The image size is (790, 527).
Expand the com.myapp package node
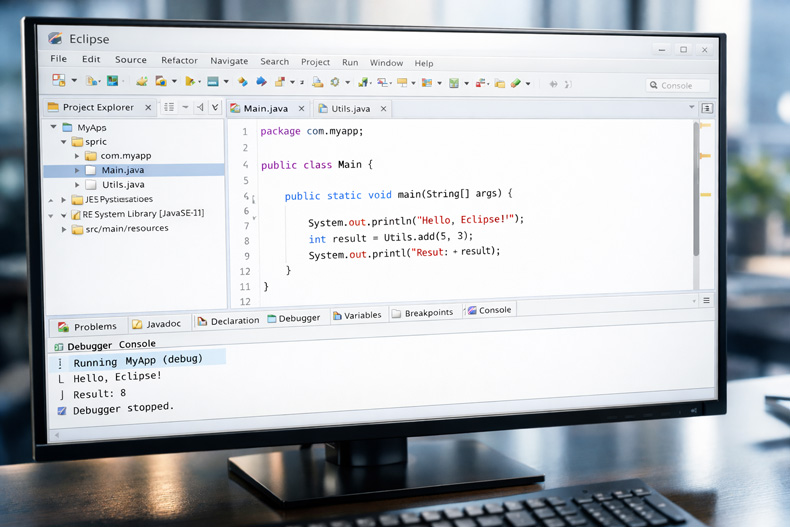(77, 156)
